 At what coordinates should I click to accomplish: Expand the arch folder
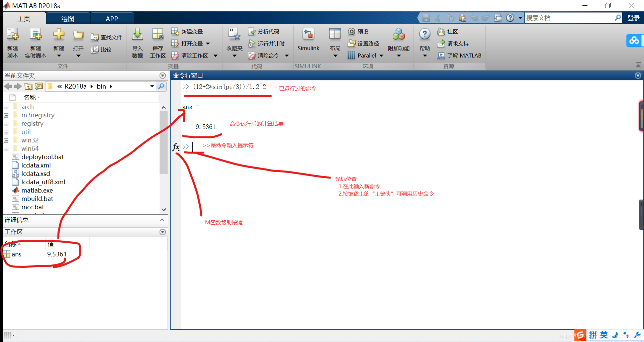point(6,107)
